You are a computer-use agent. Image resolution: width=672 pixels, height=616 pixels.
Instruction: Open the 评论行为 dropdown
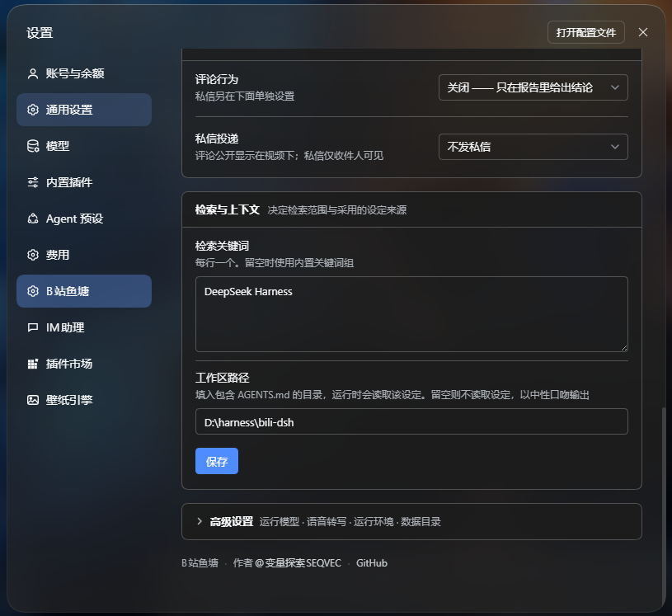click(533, 87)
